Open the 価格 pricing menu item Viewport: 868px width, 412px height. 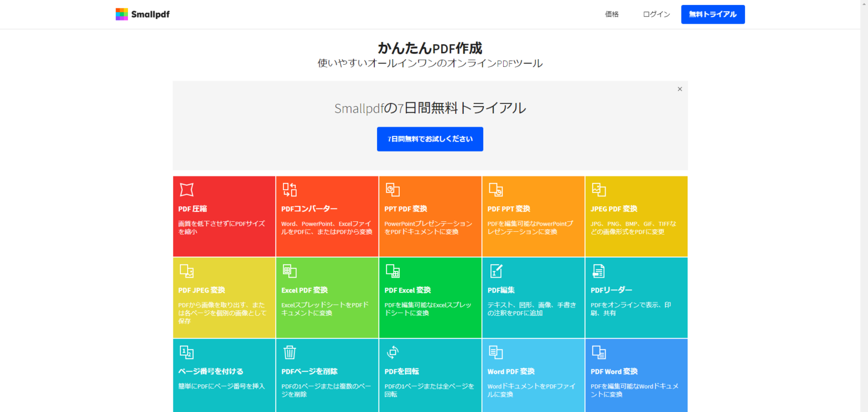612,14
